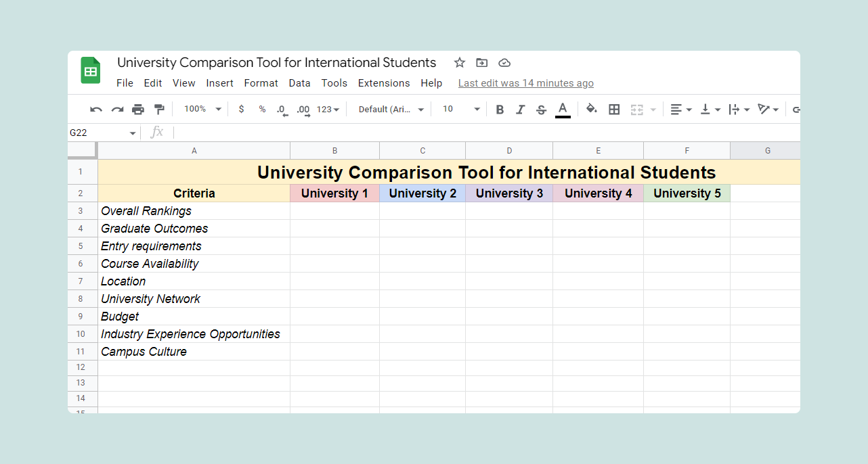The height and width of the screenshot is (464, 868).
Task: Open the font size dropdown
Action: click(x=459, y=108)
